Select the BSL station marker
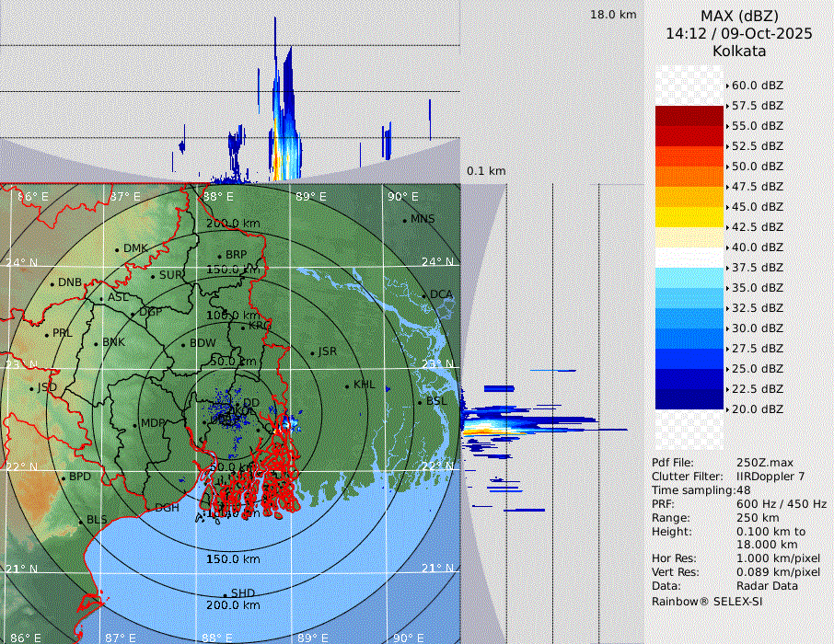Image resolution: width=834 pixels, height=644 pixels. 420,402
